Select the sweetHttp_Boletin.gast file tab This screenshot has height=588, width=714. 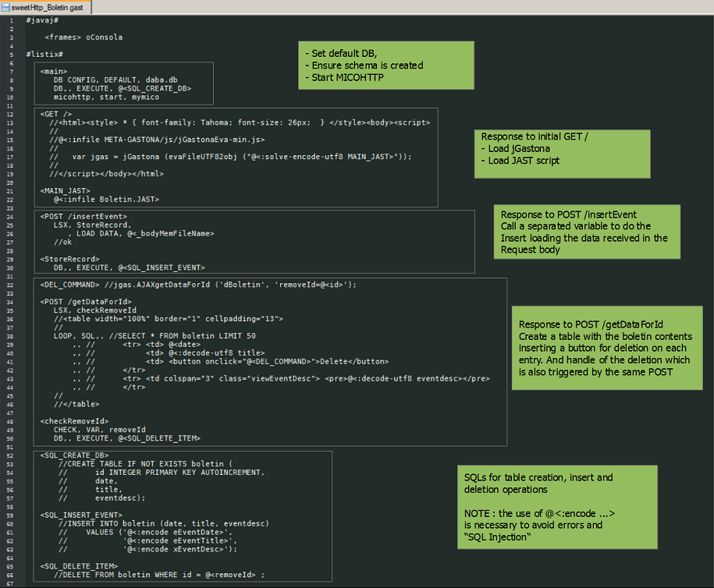[x=45, y=7]
